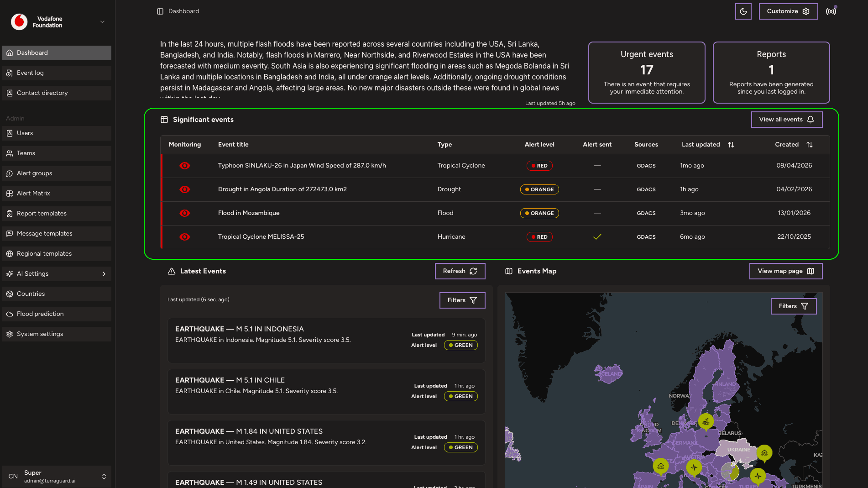Expand the Vodafone Foundation organization switcher
This screenshot has height=488, width=868.
(x=102, y=22)
